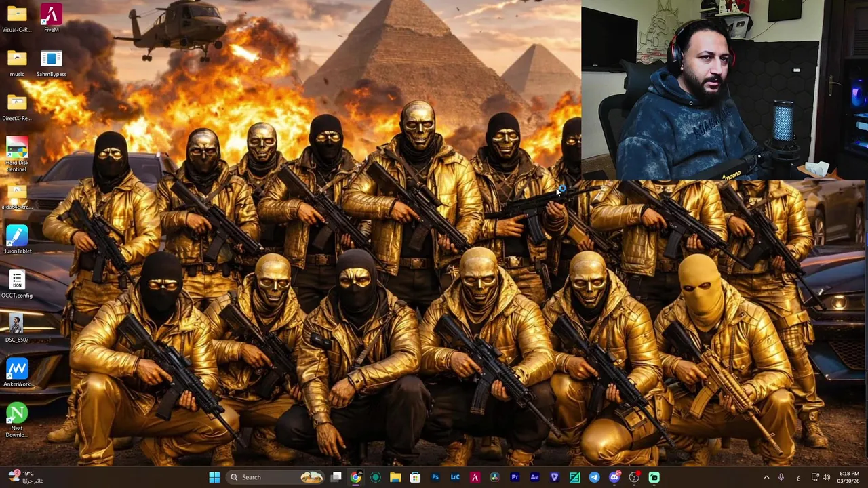Open Task View from the taskbar
Screen dimensions: 868x488
(x=336, y=477)
